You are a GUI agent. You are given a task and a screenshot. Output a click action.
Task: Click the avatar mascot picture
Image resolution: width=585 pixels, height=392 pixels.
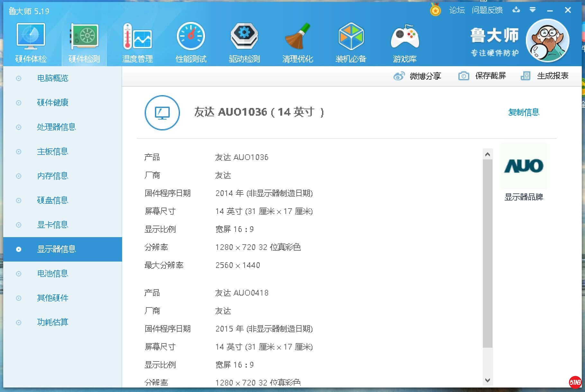547,40
